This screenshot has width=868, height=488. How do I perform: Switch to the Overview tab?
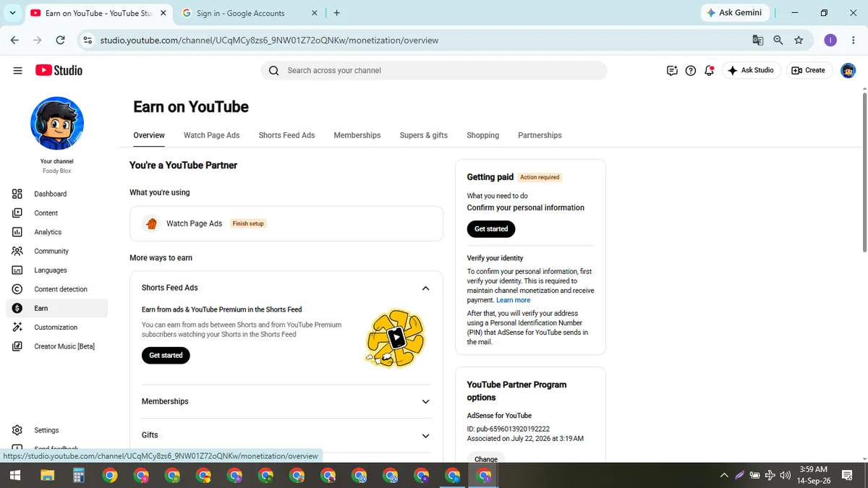[x=149, y=135]
